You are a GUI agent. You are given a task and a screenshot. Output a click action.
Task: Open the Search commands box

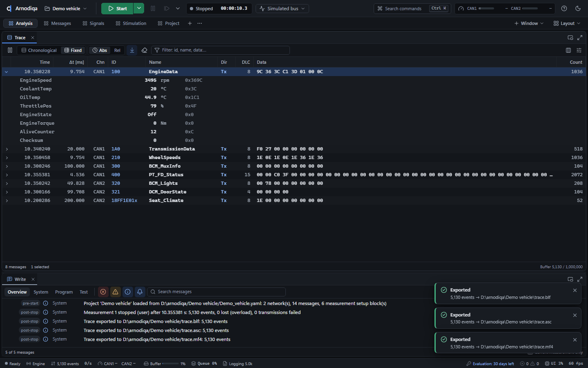point(412,8)
